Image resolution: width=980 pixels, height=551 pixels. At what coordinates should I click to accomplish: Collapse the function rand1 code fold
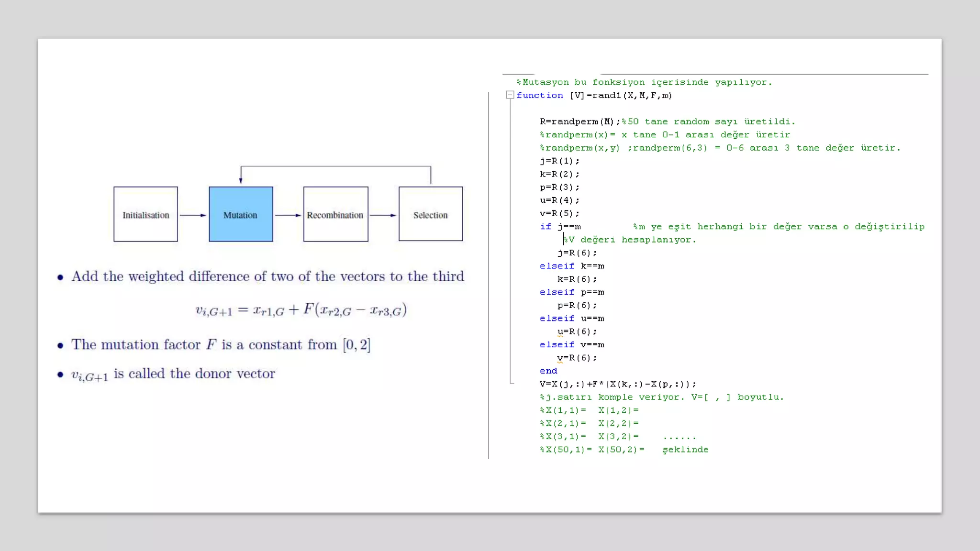510,95
